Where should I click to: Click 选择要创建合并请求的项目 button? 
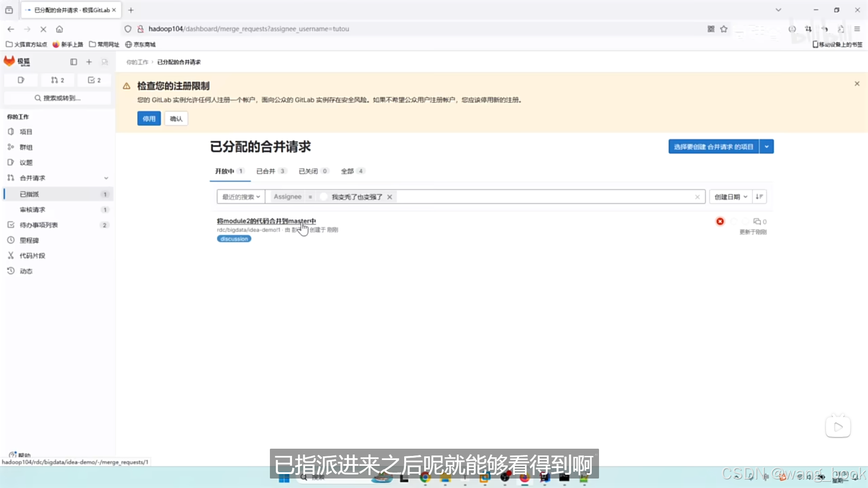click(713, 147)
